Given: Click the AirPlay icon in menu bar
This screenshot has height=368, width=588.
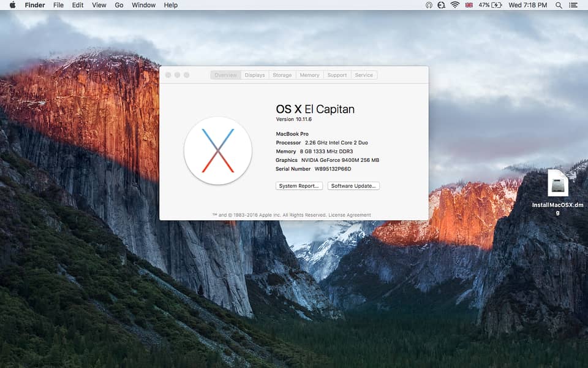Looking at the screenshot, I should [x=429, y=5].
